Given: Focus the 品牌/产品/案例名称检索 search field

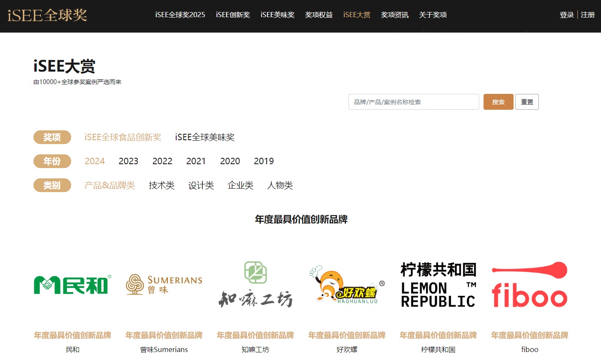Looking at the screenshot, I should pos(414,102).
